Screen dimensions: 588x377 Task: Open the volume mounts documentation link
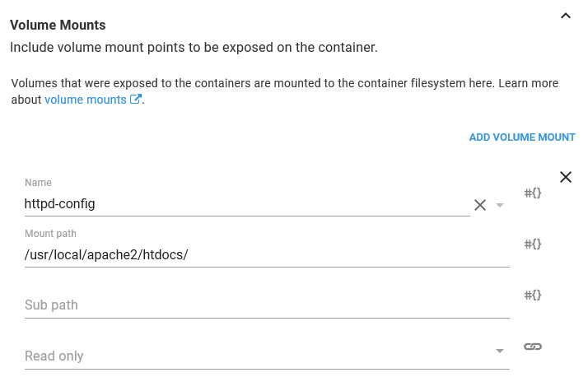tap(86, 100)
